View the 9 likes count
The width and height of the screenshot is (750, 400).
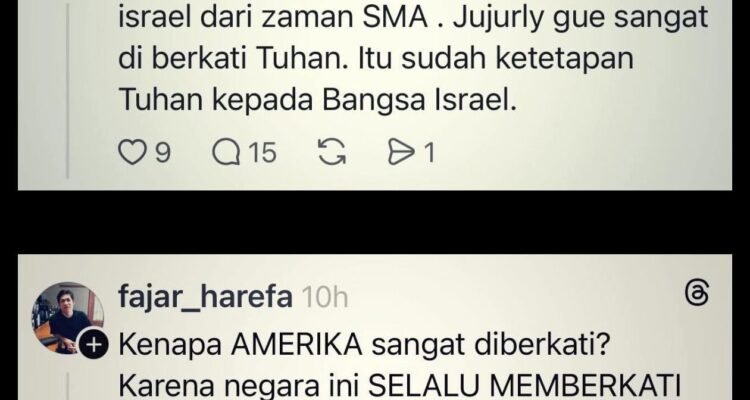163,154
